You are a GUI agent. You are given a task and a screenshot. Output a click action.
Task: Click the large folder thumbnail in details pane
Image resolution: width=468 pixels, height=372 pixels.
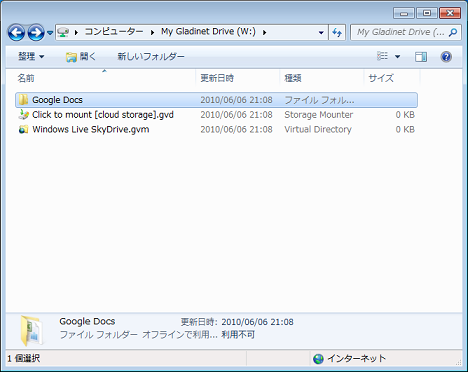pos(32,330)
